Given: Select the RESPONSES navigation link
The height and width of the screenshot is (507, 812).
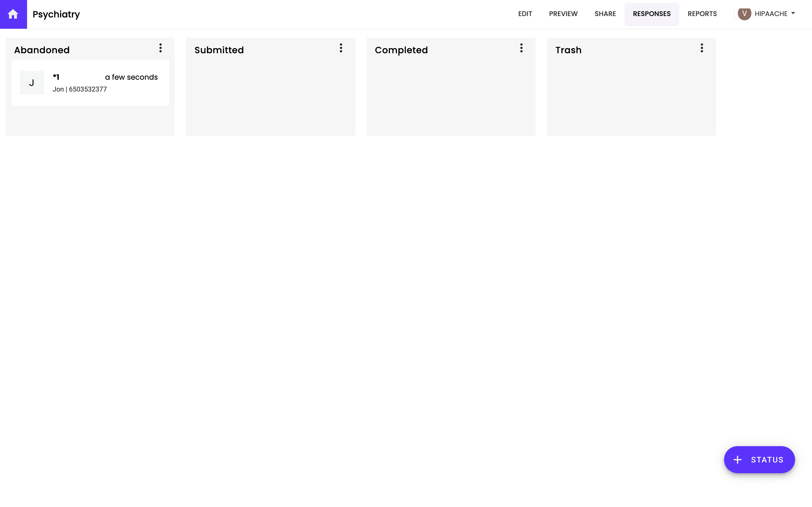Looking at the screenshot, I should 651,14.
